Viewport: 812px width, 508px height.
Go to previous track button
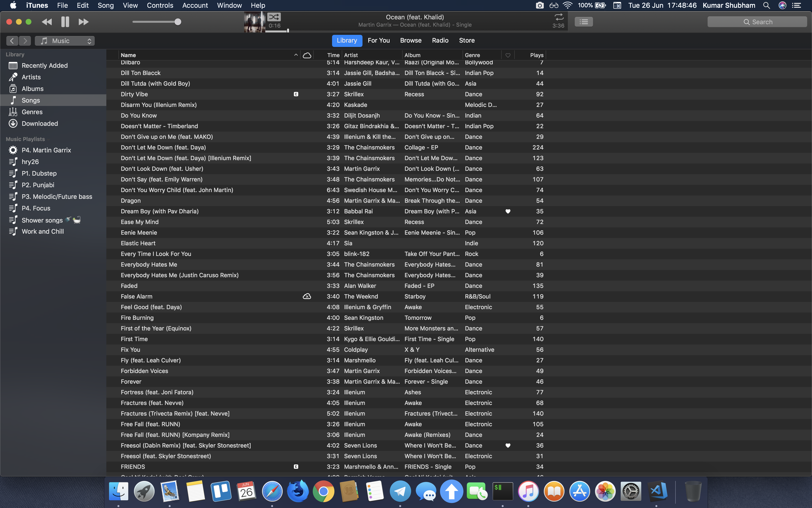pos(47,22)
